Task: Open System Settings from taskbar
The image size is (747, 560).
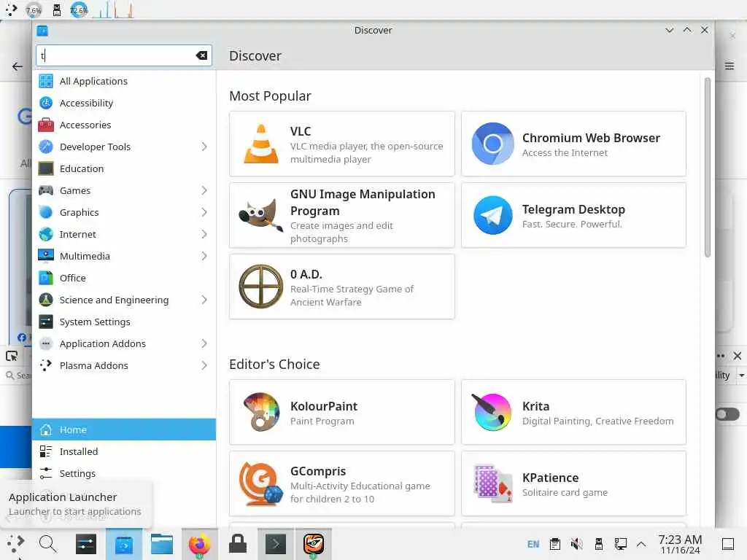Action: [x=86, y=544]
